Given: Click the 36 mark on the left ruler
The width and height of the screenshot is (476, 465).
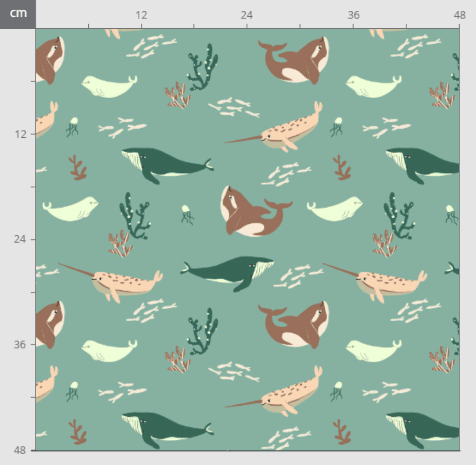Looking at the screenshot, I should pyautogui.click(x=20, y=345).
